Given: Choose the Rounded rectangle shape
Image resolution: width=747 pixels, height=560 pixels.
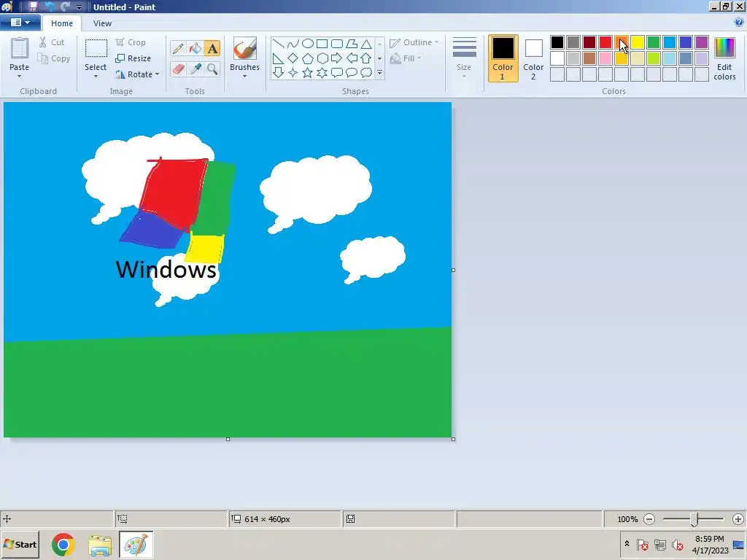Looking at the screenshot, I should coord(337,44).
